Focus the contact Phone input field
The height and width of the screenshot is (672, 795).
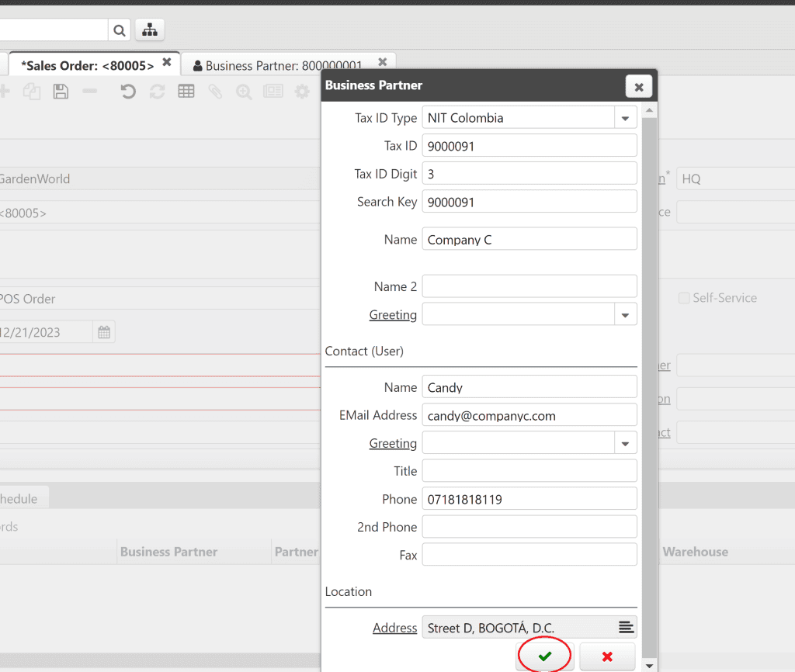click(529, 499)
